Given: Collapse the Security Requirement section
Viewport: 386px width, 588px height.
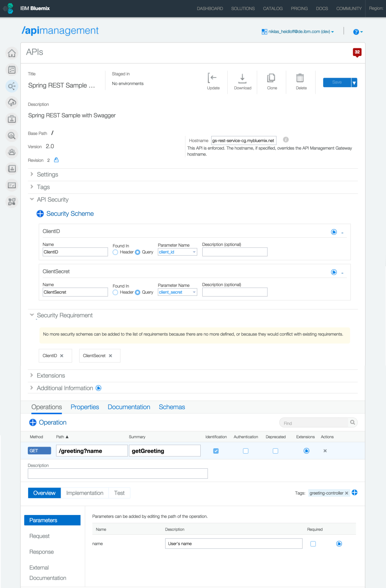Looking at the screenshot, I should pyautogui.click(x=32, y=315).
